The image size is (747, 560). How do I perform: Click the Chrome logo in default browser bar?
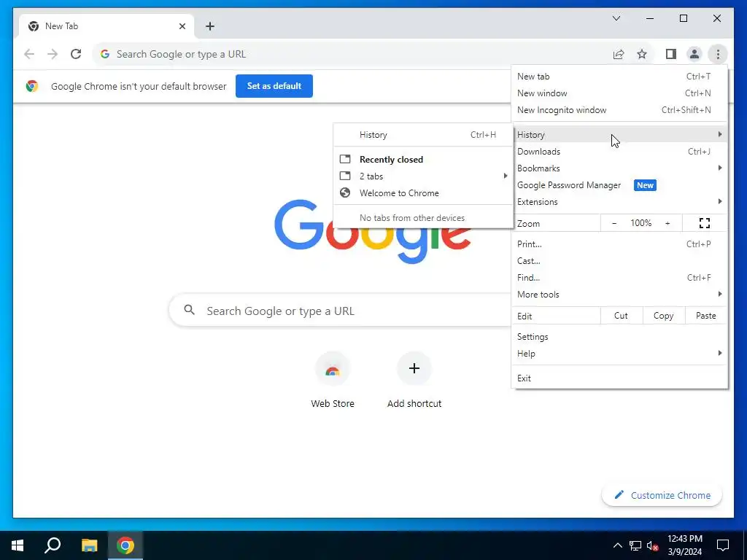coord(32,86)
